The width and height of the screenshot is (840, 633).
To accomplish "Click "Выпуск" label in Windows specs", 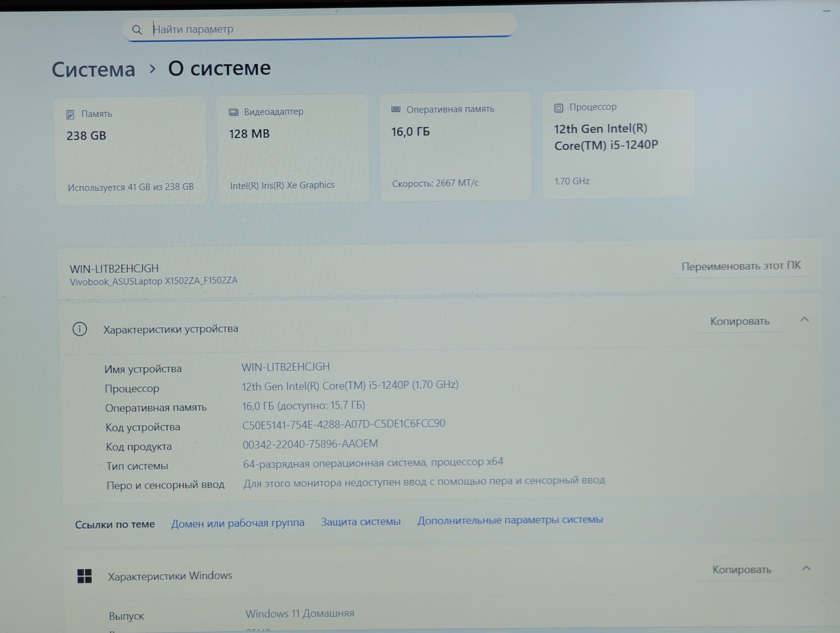I will coord(126,616).
